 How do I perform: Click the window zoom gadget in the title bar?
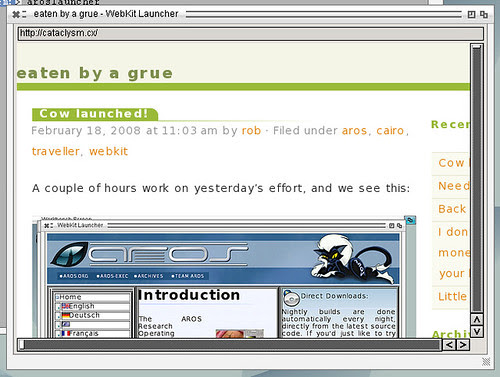[471, 14]
